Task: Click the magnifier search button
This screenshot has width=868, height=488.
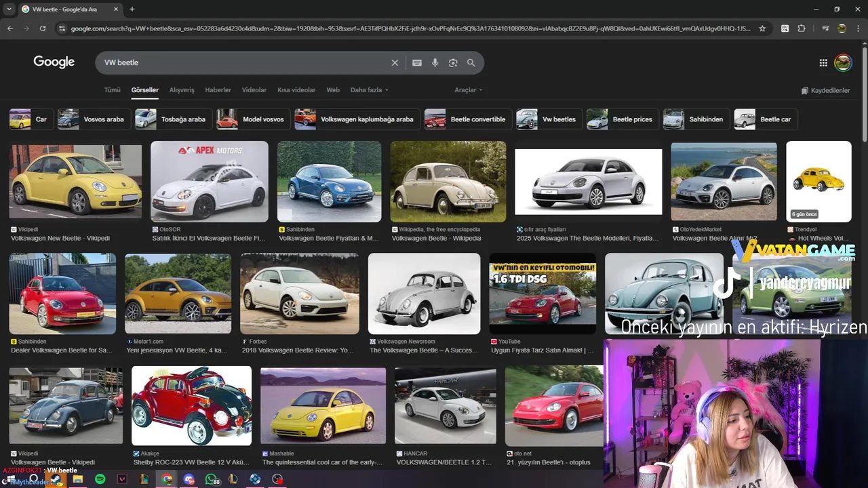Action: tap(471, 62)
